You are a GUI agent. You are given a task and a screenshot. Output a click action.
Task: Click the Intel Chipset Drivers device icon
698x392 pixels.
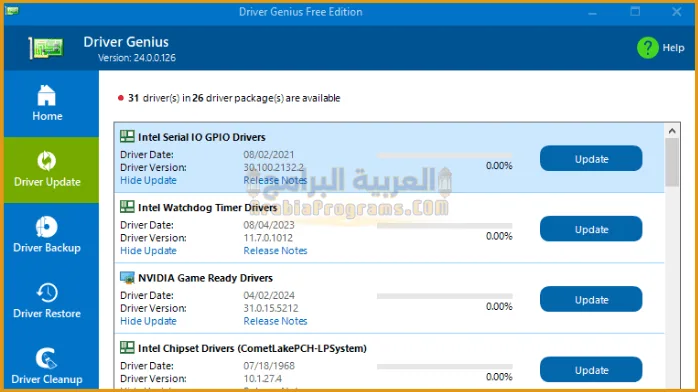[x=127, y=347]
